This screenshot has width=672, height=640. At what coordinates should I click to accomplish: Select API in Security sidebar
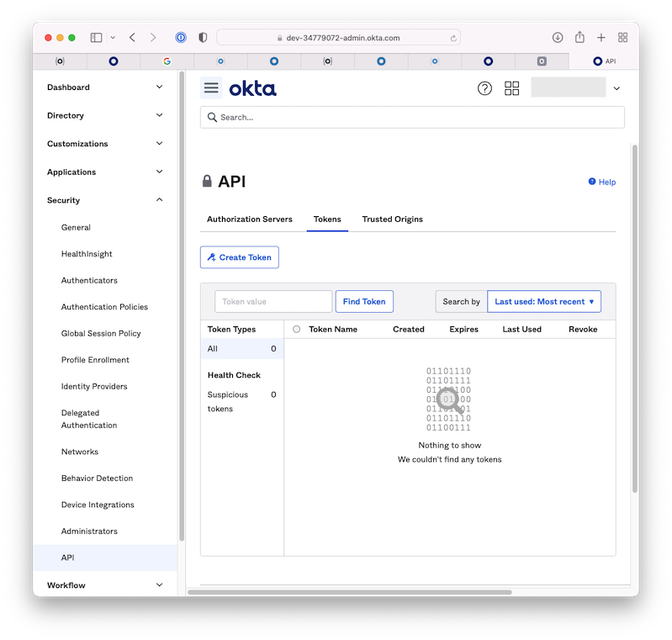pos(105,558)
